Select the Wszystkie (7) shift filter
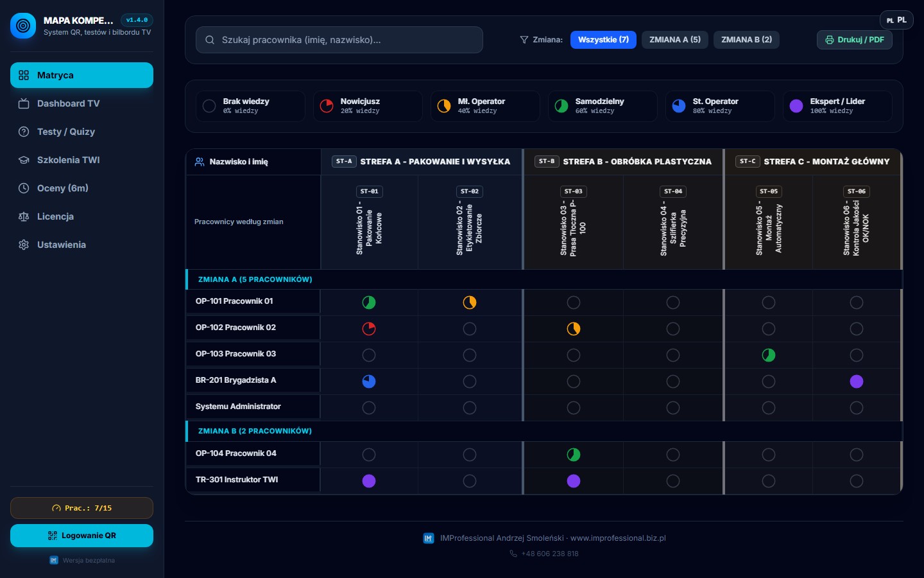 pyautogui.click(x=603, y=40)
